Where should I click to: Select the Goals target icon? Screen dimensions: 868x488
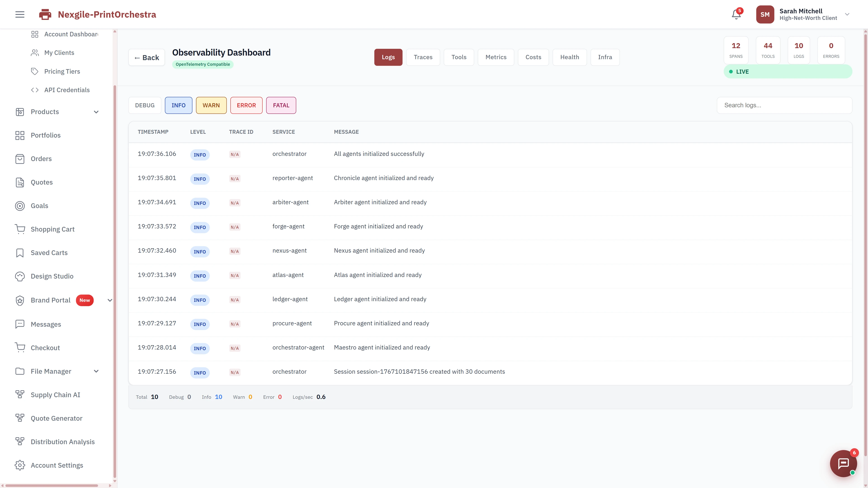pyautogui.click(x=19, y=206)
